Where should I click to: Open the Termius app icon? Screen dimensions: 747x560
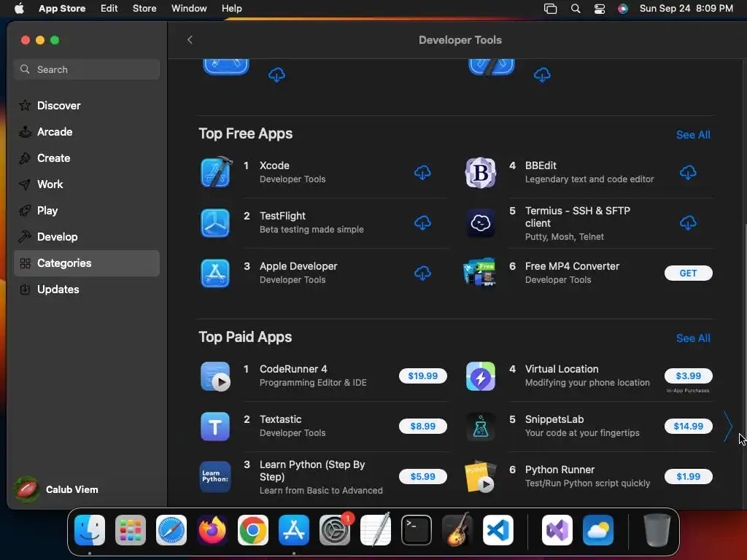[x=480, y=223]
